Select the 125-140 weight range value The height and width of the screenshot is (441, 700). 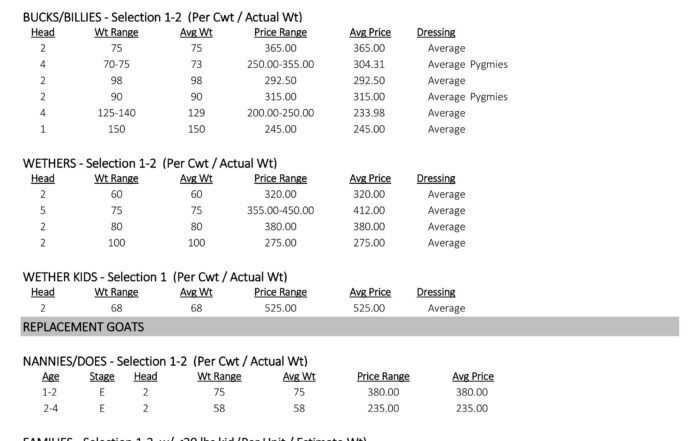point(117,113)
